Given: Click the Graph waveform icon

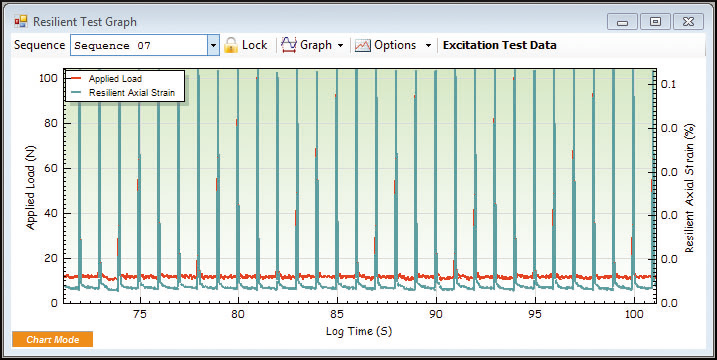Looking at the screenshot, I should point(289,45).
